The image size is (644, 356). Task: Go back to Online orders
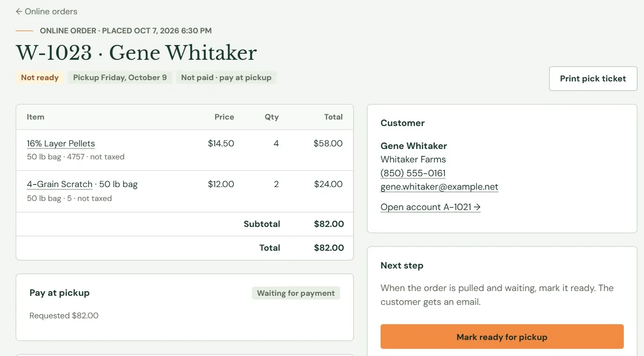click(x=46, y=12)
